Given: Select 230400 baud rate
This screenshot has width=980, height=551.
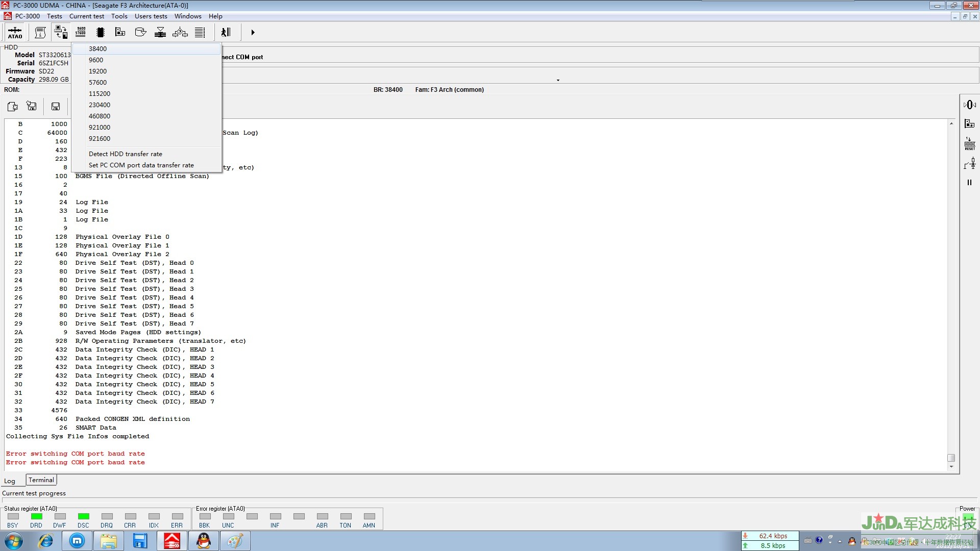Looking at the screenshot, I should tap(146, 105).
